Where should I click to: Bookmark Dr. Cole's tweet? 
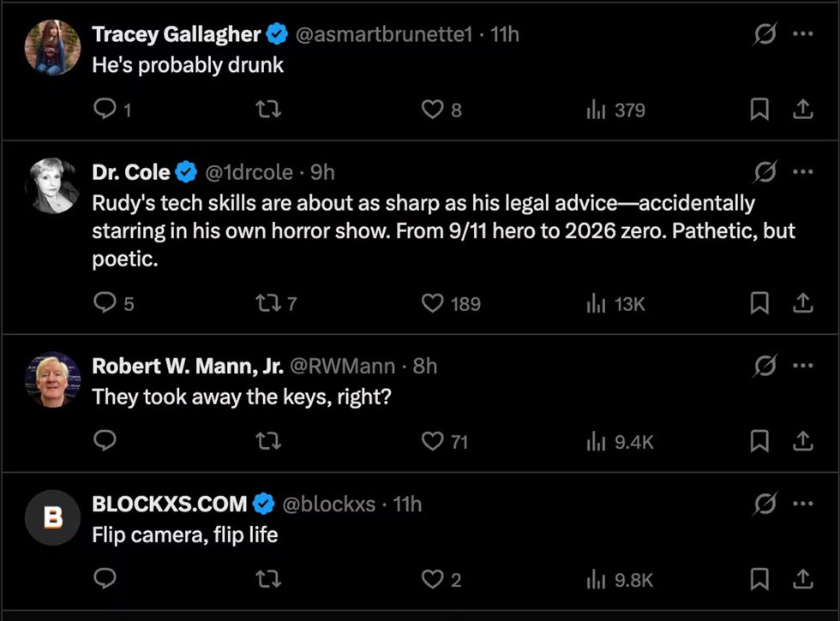click(x=759, y=303)
